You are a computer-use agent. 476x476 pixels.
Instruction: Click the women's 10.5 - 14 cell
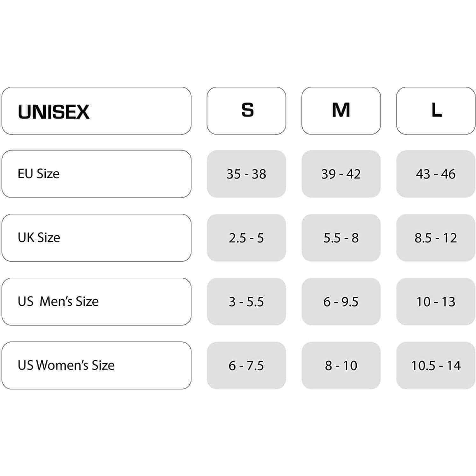[x=436, y=365]
